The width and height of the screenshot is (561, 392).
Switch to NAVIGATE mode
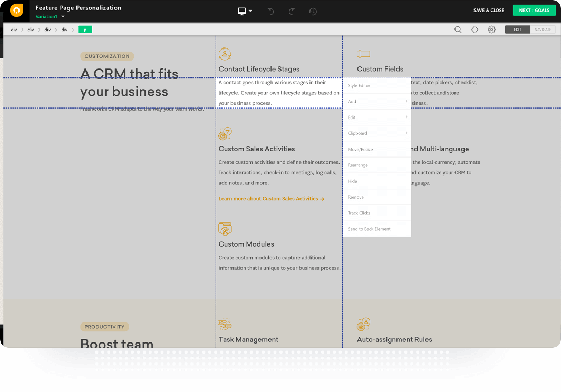tap(543, 30)
